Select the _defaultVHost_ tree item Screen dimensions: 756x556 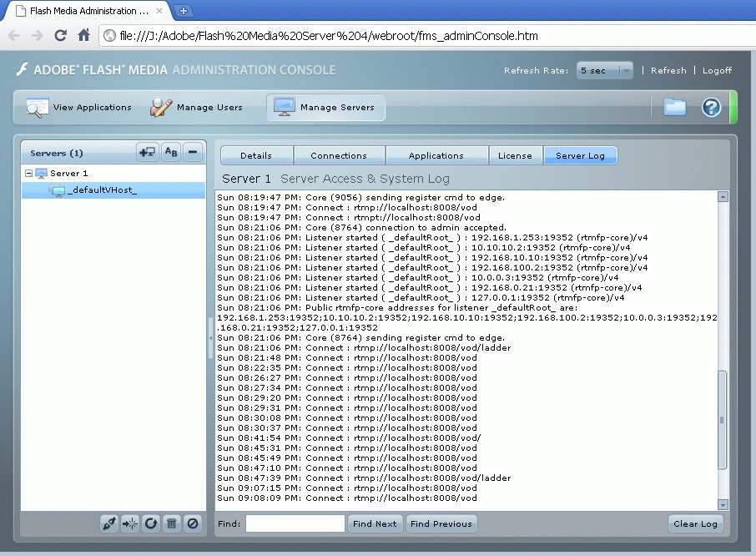(113, 190)
